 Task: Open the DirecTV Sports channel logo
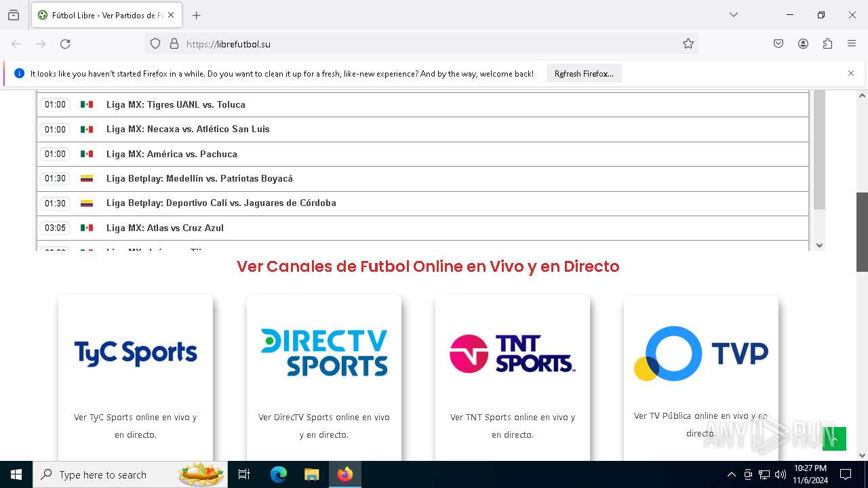[324, 352]
